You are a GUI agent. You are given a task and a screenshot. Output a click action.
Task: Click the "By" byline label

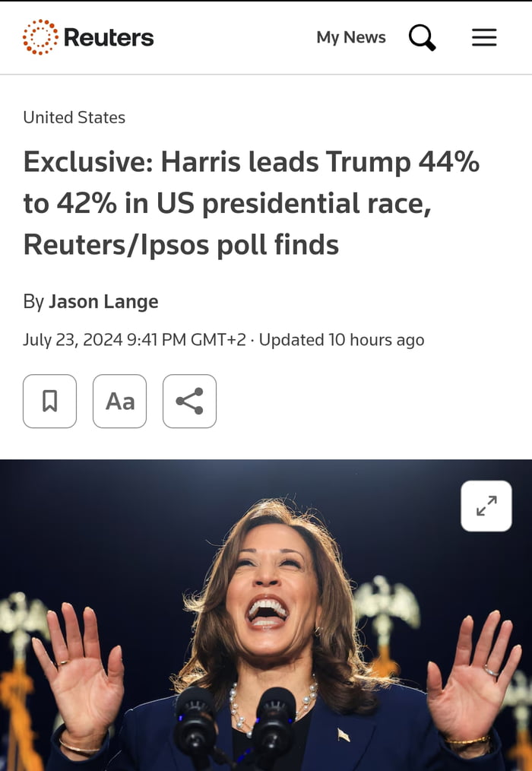point(33,302)
